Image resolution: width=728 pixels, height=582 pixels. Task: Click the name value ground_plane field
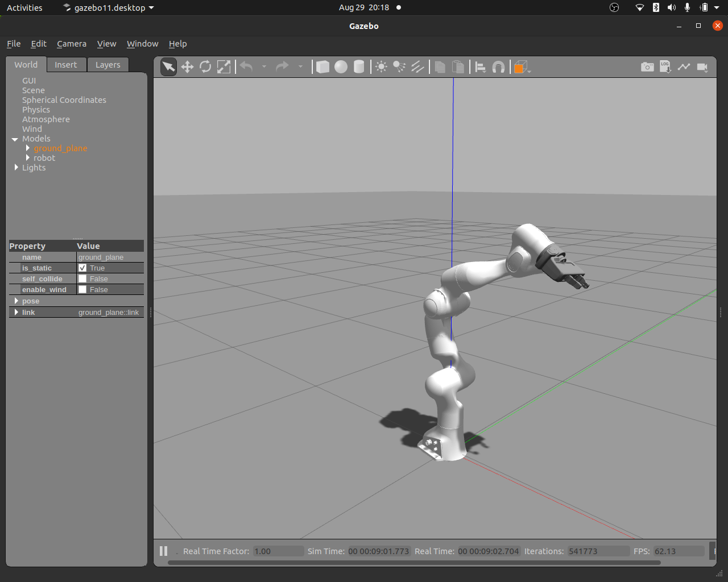click(110, 257)
